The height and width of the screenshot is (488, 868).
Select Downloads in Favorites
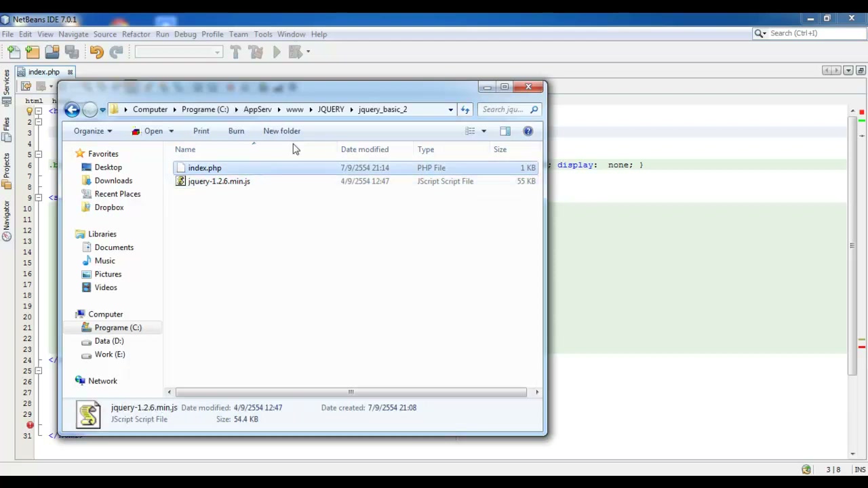[x=113, y=180]
